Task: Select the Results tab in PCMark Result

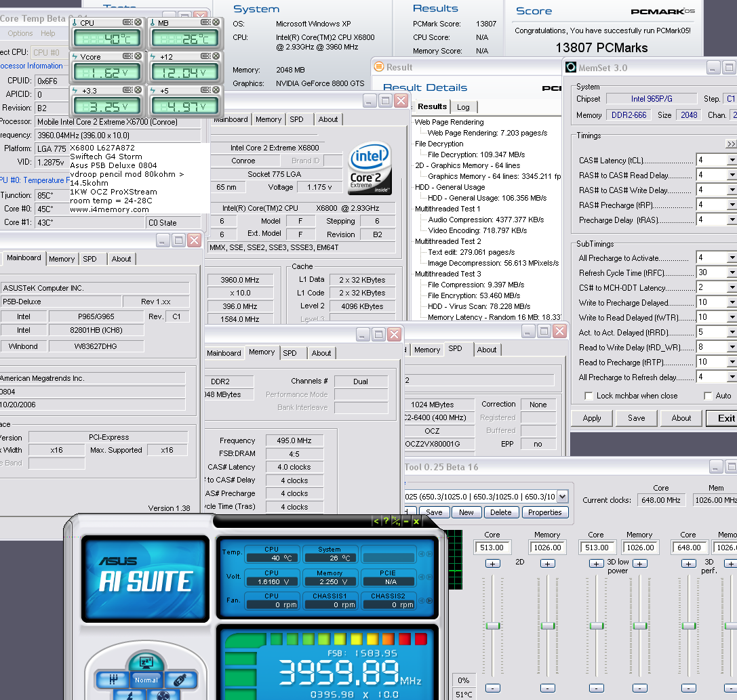Action: [x=432, y=106]
